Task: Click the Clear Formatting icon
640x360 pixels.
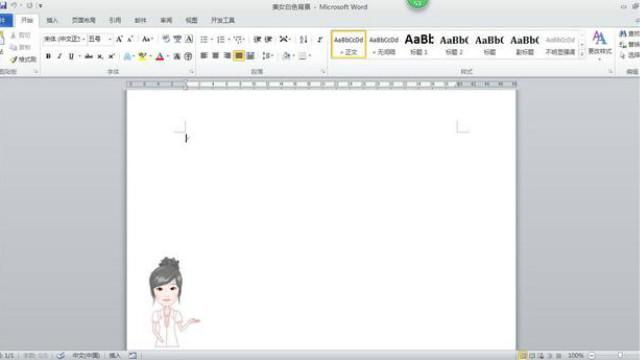Action: pyautogui.click(x=166, y=39)
